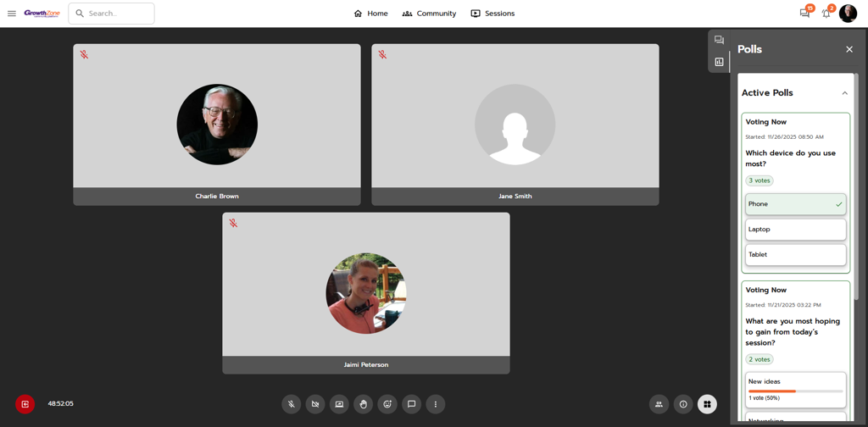Select the Phone poll option
Screen dimensions: 868x427
click(795, 204)
